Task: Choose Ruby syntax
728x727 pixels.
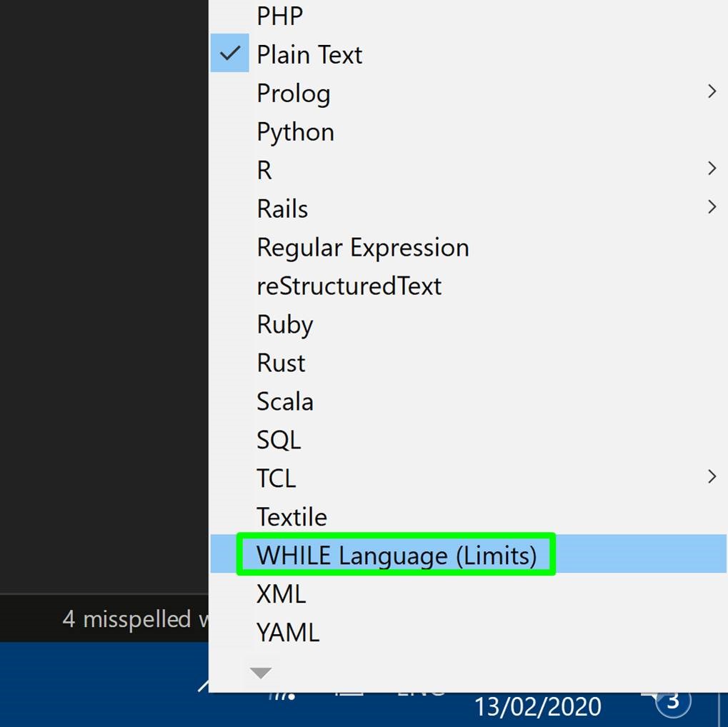Action: (x=468, y=323)
